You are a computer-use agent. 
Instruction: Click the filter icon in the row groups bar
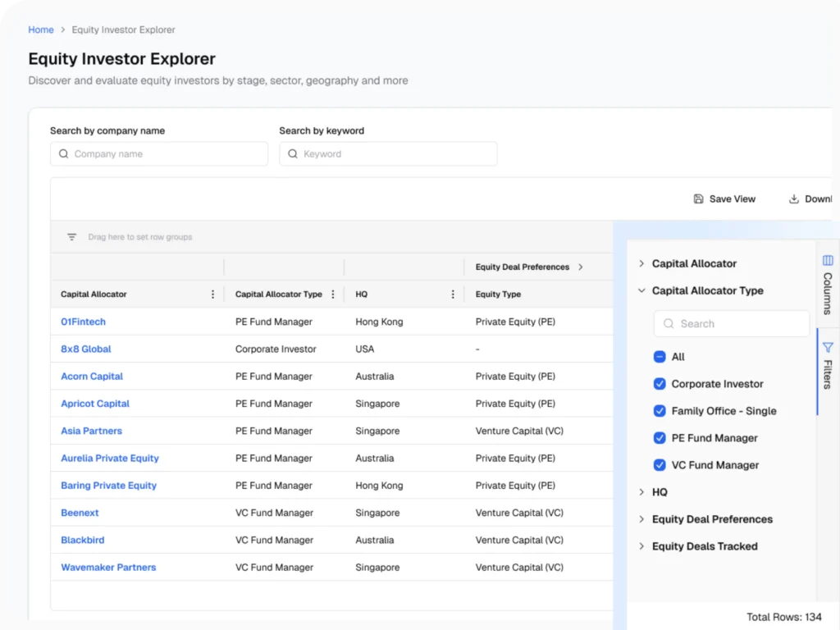point(71,237)
